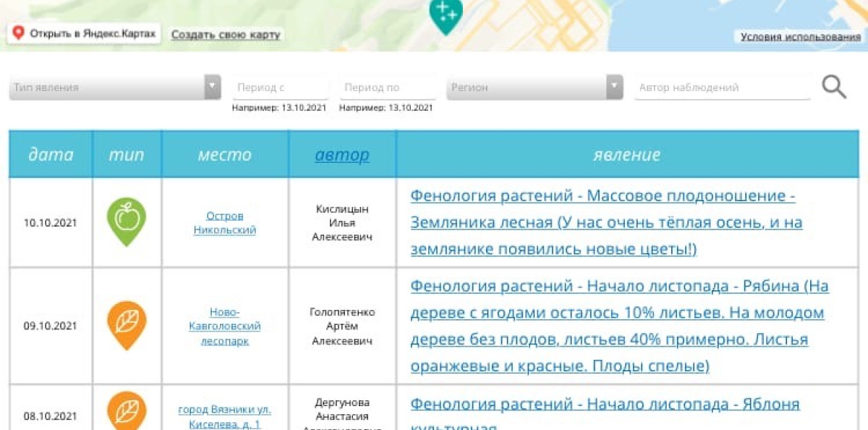The width and height of the screenshot is (868, 430).
Task: Click Создать свою карту link
Action: 226,35
